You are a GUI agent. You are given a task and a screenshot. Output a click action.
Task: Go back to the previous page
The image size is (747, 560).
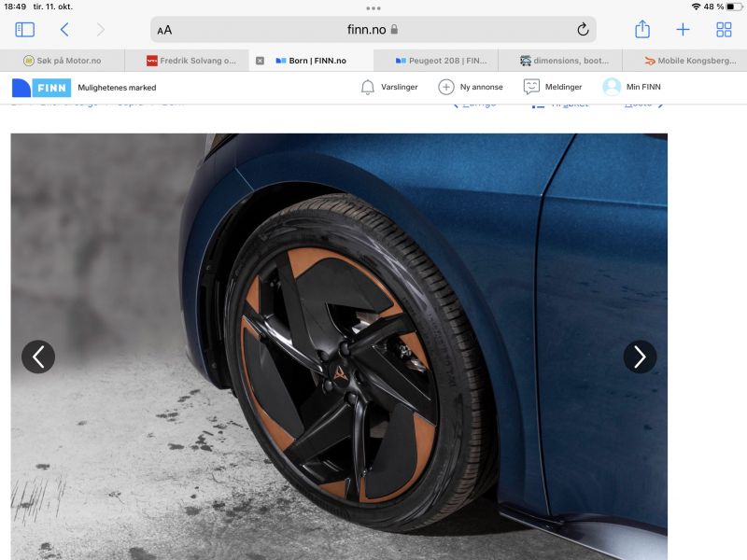(64, 30)
